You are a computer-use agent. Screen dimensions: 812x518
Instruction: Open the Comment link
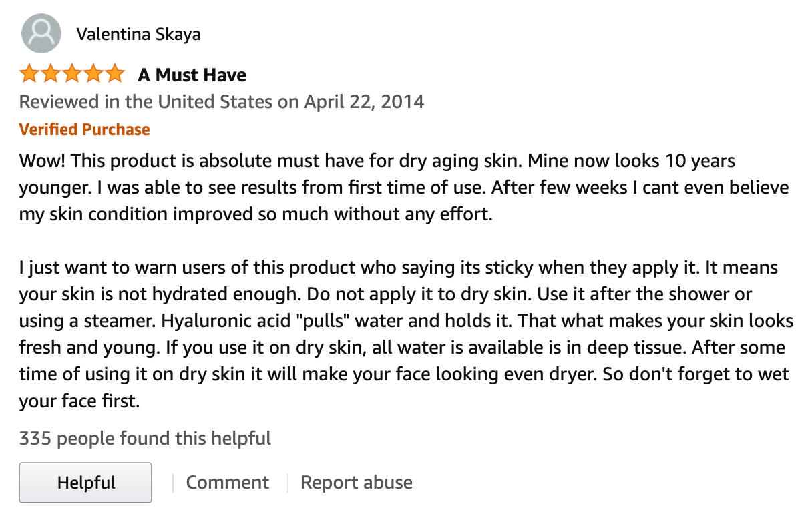point(228,483)
